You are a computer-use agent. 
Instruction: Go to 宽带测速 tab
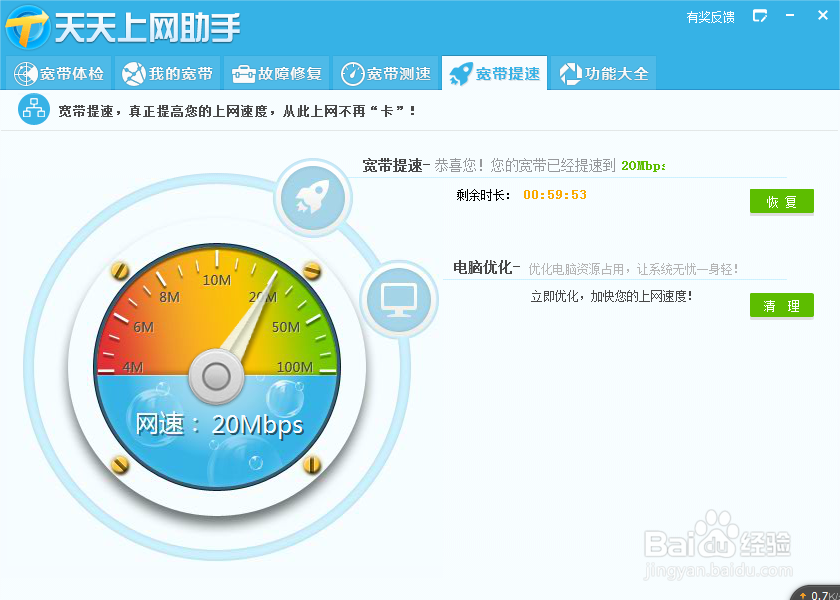click(x=386, y=73)
